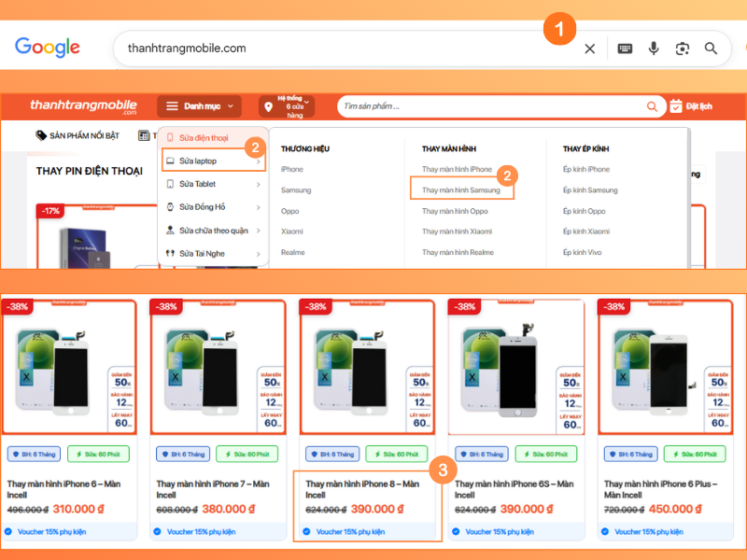Open Ép kính iPhone link
This screenshot has height=560, width=747.
pos(586,169)
